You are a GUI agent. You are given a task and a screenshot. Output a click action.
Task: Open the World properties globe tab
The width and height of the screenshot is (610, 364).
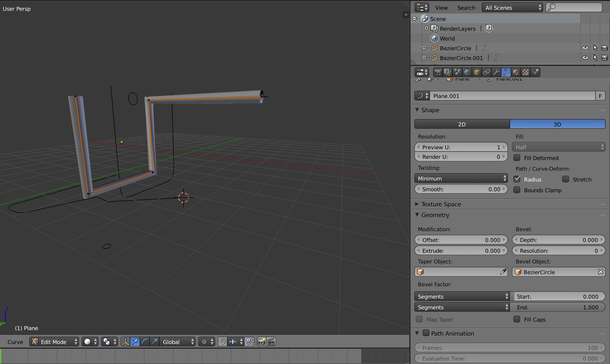467,72
